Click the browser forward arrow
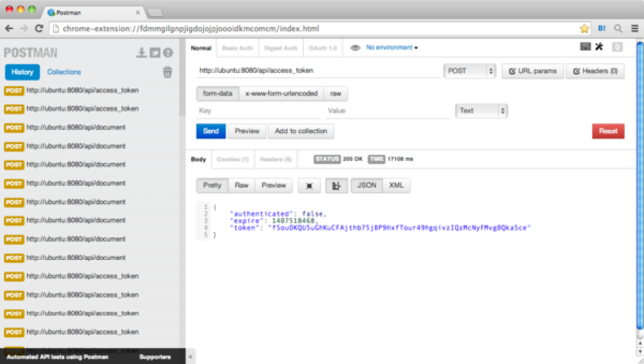 coord(24,28)
